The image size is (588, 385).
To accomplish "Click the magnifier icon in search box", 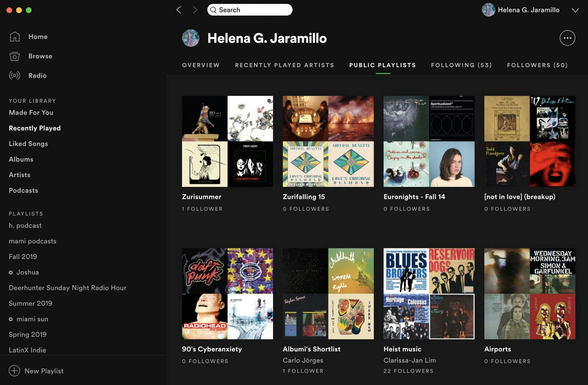I will (213, 10).
